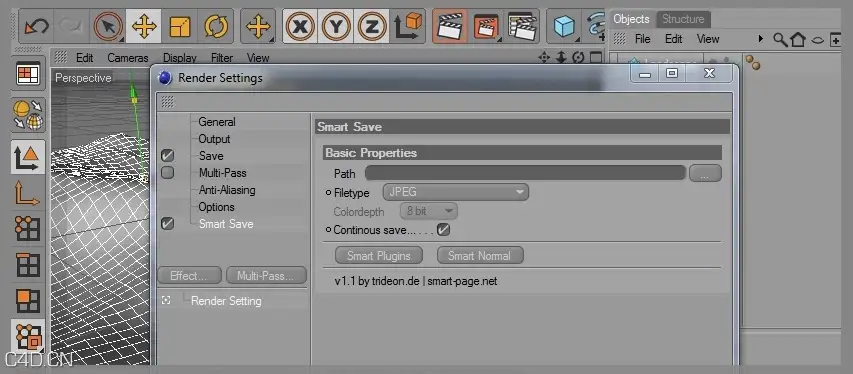This screenshot has width=853, height=374.
Task: Click the Effect... button
Action: pos(189,275)
